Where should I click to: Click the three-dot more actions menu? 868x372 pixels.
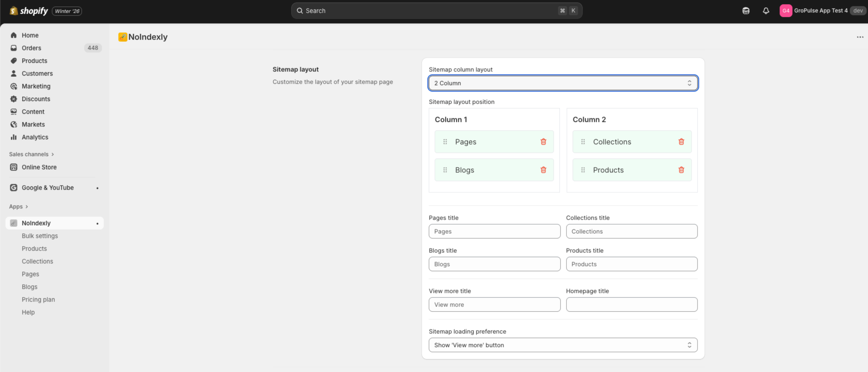pyautogui.click(x=860, y=37)
